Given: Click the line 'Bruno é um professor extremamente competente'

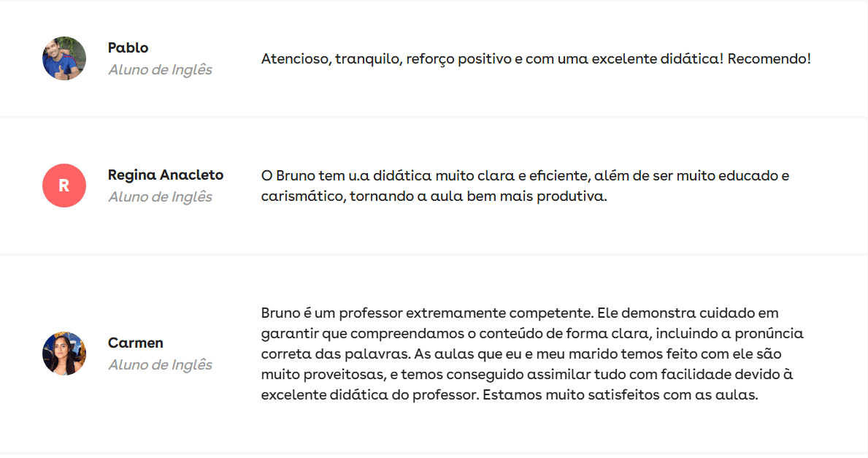Looking at the screenshot, I should tap(520, 313).
